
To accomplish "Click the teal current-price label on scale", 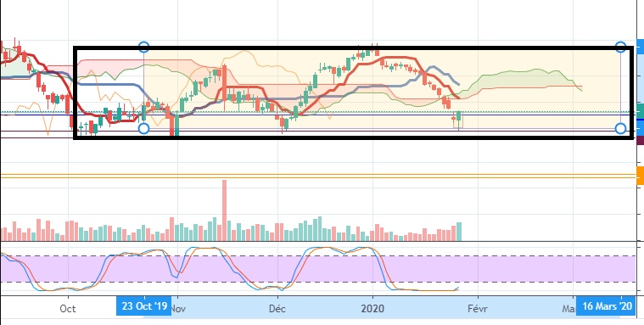I will click(x=640, y=110).
